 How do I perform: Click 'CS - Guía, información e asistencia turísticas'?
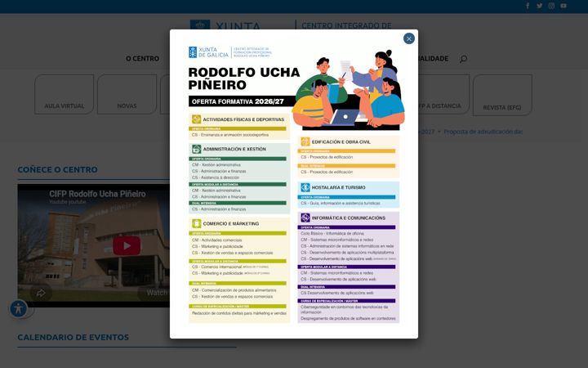pos(340,203)
